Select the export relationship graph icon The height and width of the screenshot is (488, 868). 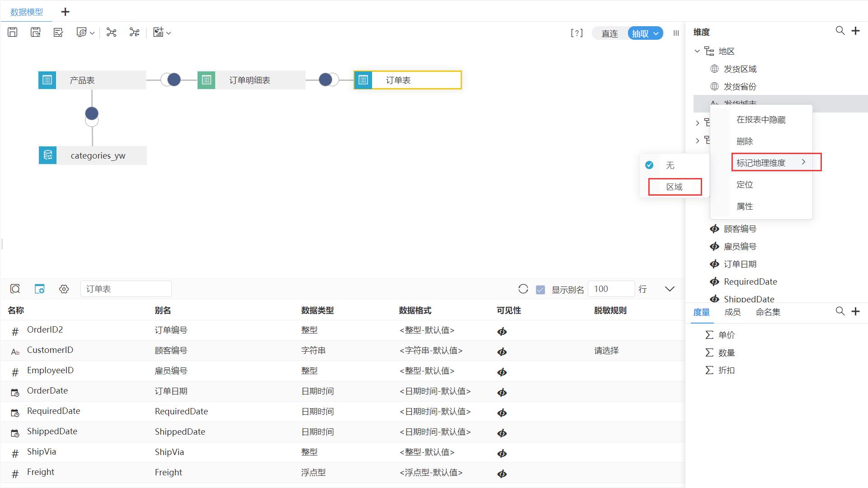coord(134,33)
